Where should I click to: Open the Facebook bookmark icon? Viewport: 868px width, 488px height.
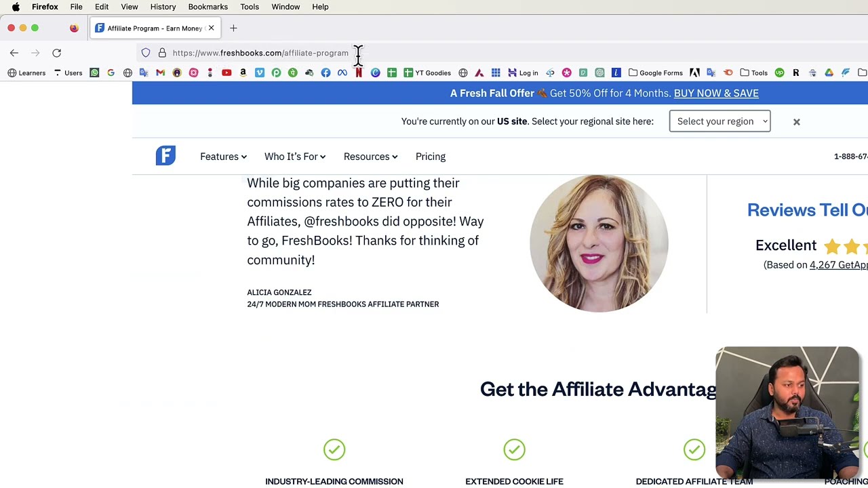(x=325, y=73)
